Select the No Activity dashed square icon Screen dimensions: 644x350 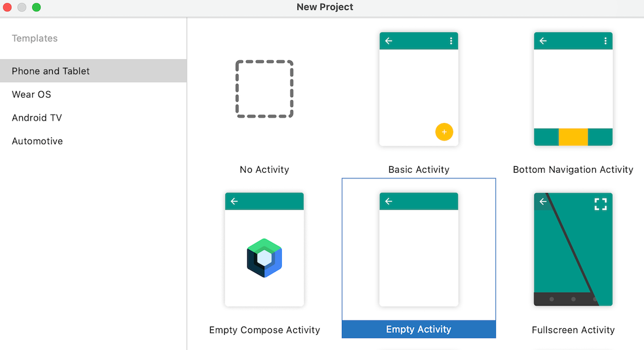tap(264, 89)
